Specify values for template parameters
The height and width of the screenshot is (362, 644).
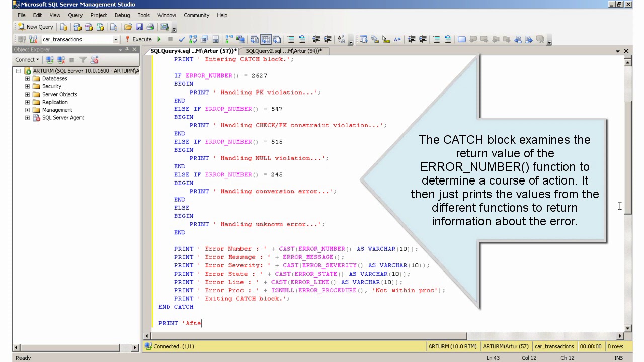[342, 39]
